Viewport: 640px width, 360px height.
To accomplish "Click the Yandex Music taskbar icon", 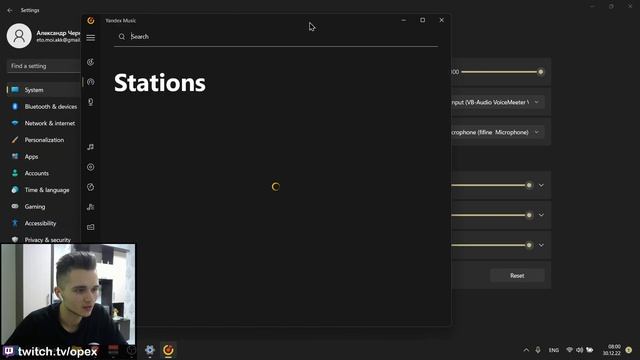I will pyautogui.click(x=168, y=350).
